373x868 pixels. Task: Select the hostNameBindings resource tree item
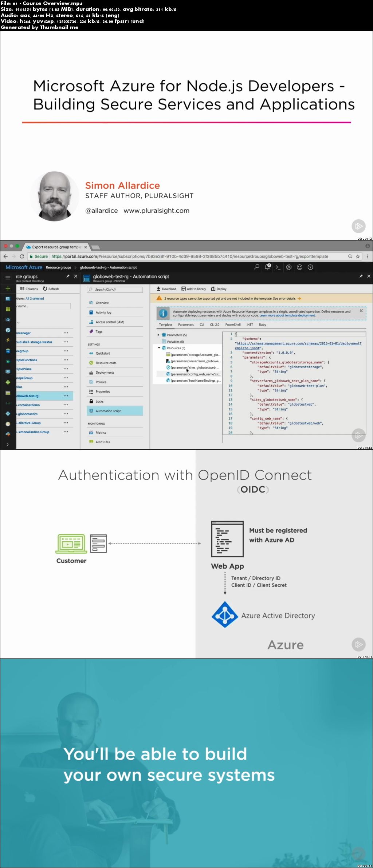(x=193, y=381)
